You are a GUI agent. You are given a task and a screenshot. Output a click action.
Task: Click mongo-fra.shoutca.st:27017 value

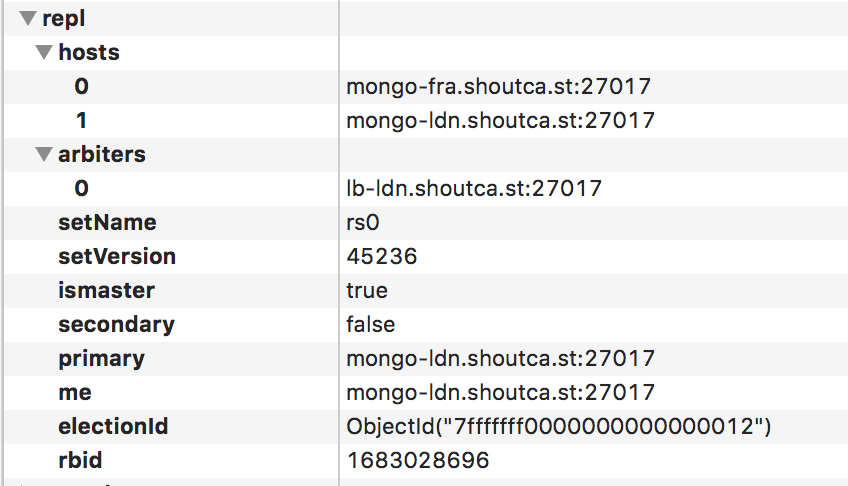(498, 86)
